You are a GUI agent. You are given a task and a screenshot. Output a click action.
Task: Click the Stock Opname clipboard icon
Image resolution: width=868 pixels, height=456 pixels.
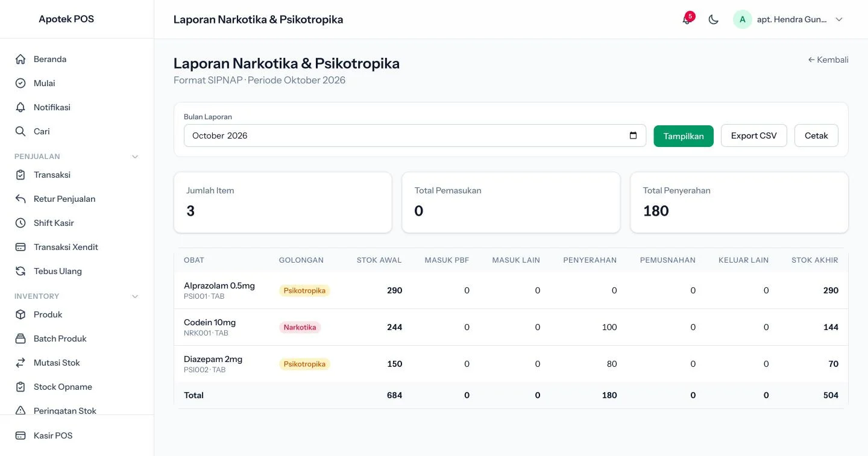(x=20, y=387)
